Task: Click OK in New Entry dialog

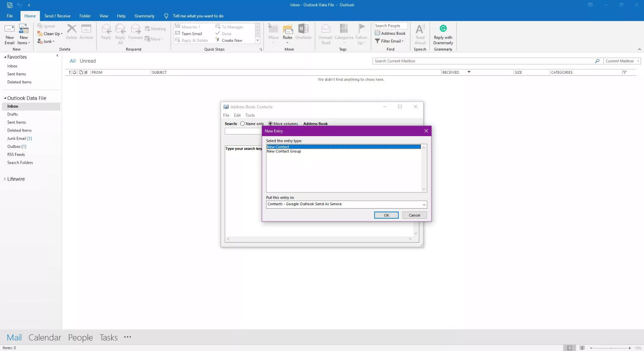Action: (x=386, y=215)
